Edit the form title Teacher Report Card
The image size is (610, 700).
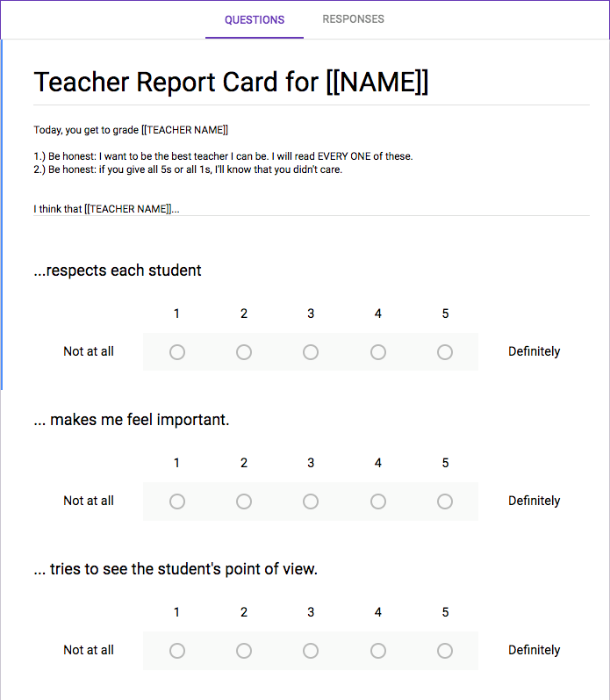(231, 83)
